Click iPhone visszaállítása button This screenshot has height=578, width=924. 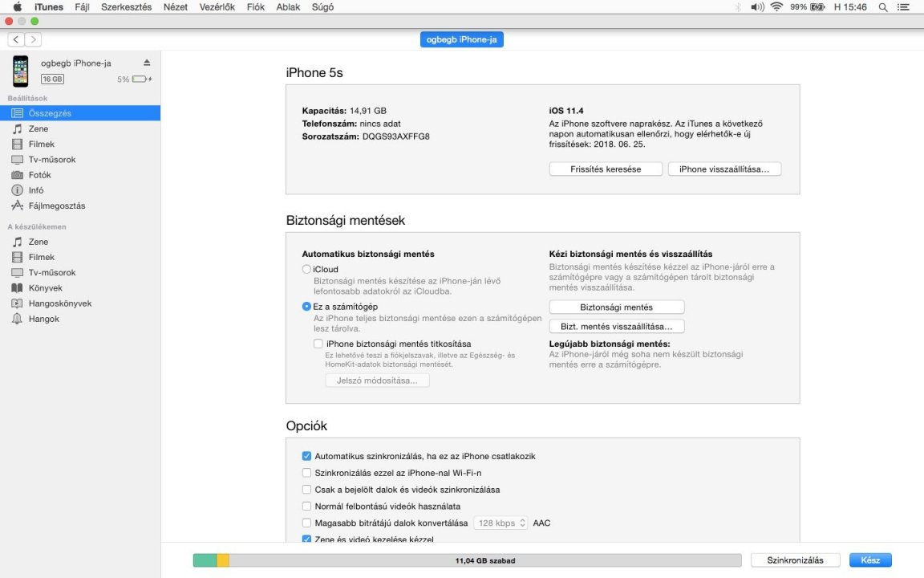coord(724,169)
